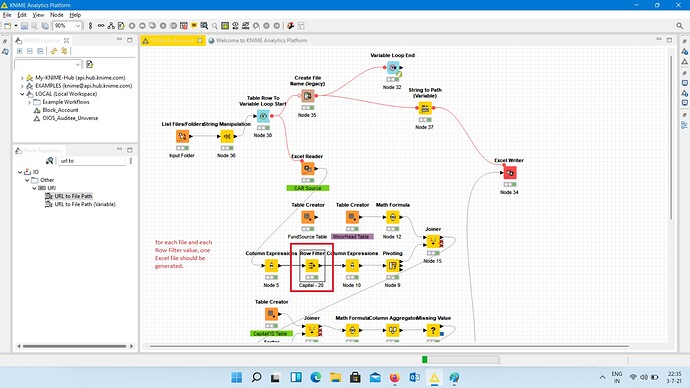
Task: Click the Create File Name (legacy) node
Action: click(308, 96)
